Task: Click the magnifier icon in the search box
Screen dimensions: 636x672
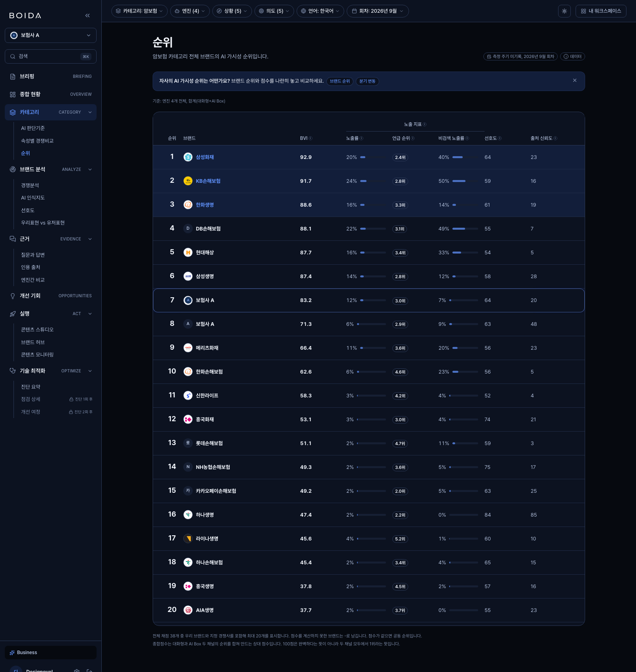Action: (13, 56)
